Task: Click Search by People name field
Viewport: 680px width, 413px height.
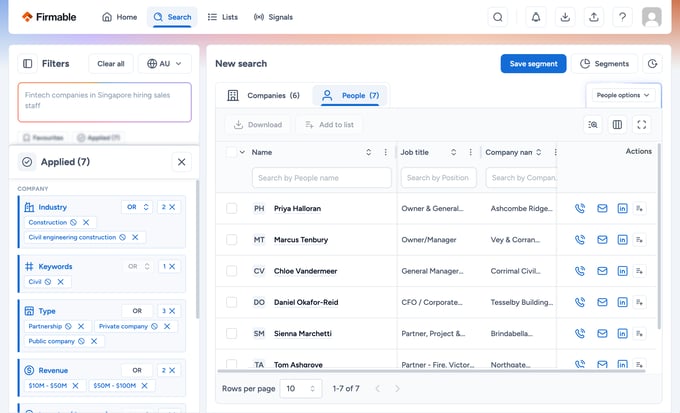Action: (x=321, y=178)
